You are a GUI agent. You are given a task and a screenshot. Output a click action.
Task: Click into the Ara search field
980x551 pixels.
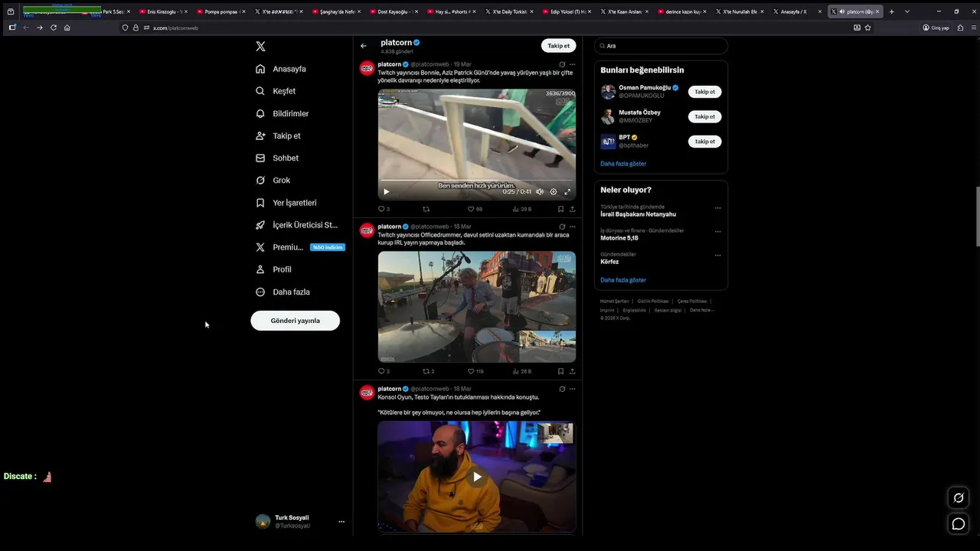tap(661, 46)
